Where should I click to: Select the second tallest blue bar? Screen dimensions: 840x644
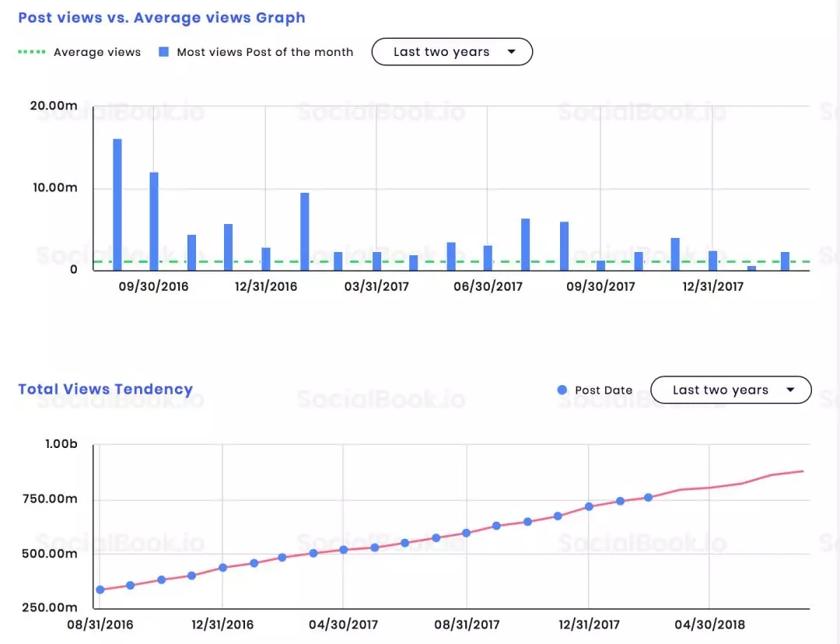[154, 221]
